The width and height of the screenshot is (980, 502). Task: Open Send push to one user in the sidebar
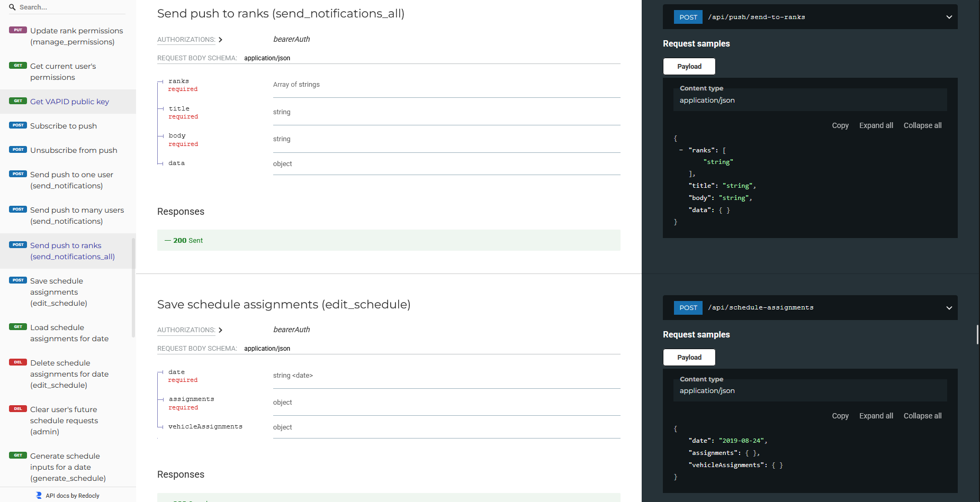71,180
